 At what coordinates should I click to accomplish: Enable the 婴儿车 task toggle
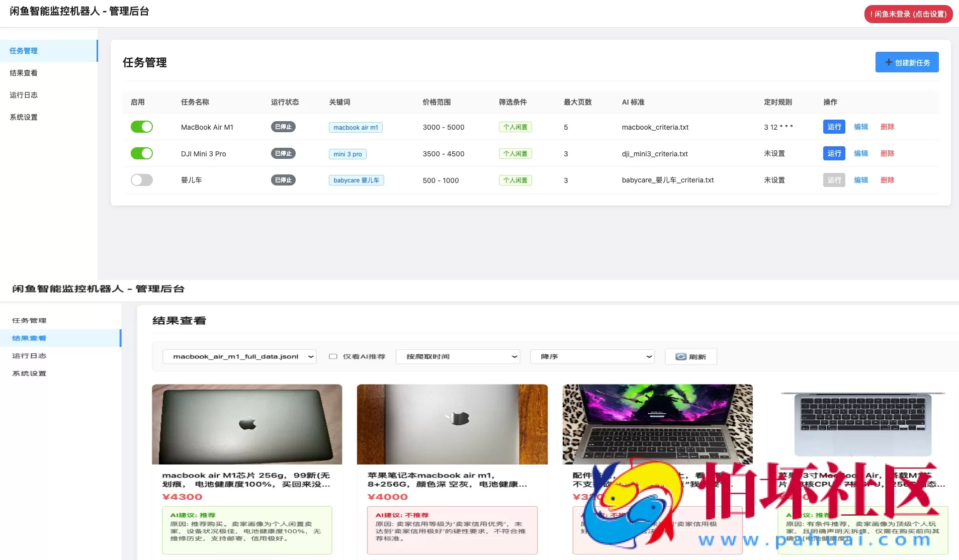click(142, 179)
